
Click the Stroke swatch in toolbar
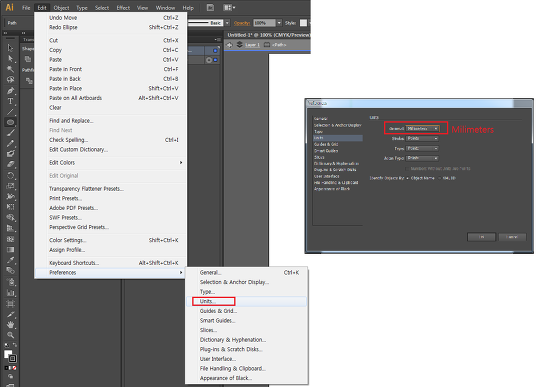(x=13, y=359)
